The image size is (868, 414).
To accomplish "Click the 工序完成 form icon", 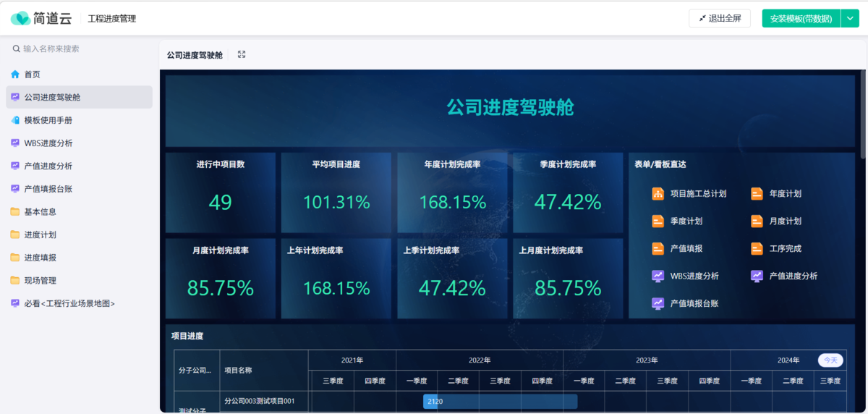I will point(757,248).
